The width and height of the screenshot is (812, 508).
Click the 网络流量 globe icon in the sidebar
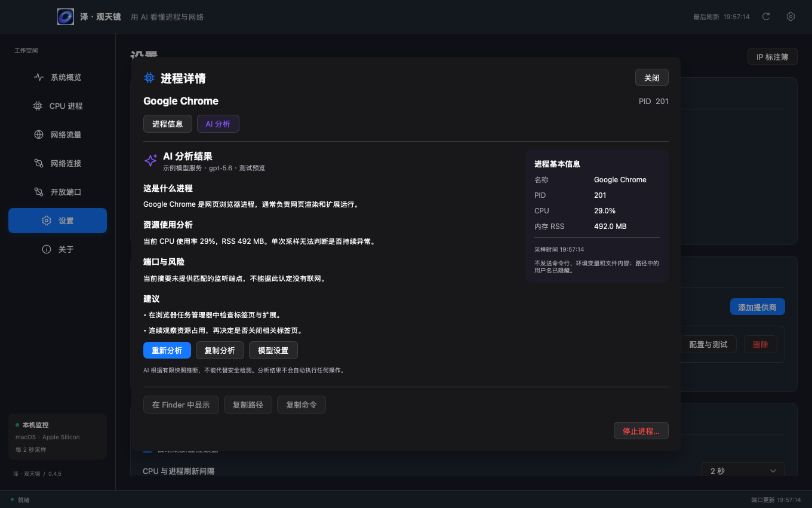click(39, 134)
